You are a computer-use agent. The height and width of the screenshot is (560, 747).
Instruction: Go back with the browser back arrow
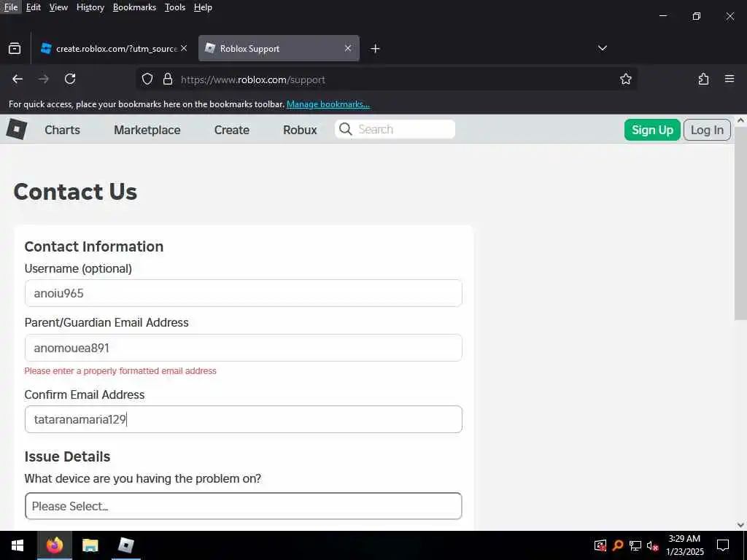(18, 79)
